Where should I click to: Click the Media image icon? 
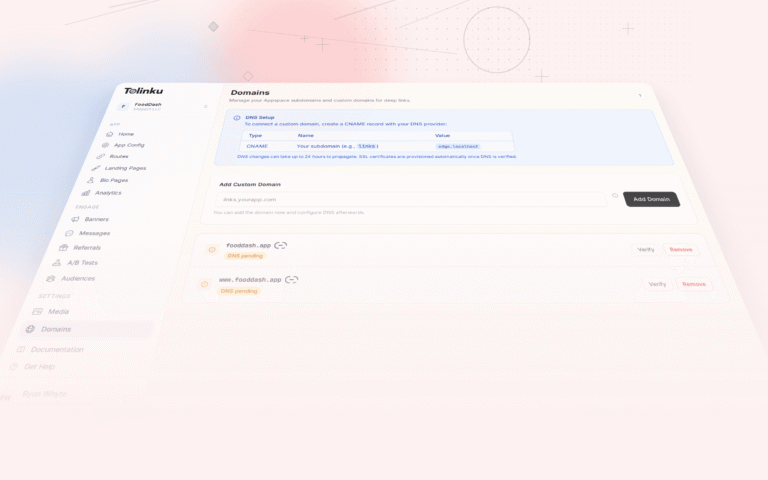[x=37, y=312]
